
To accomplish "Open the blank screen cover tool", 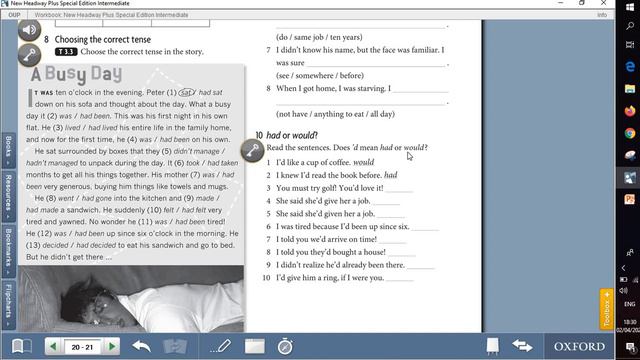I will [254, 346].
